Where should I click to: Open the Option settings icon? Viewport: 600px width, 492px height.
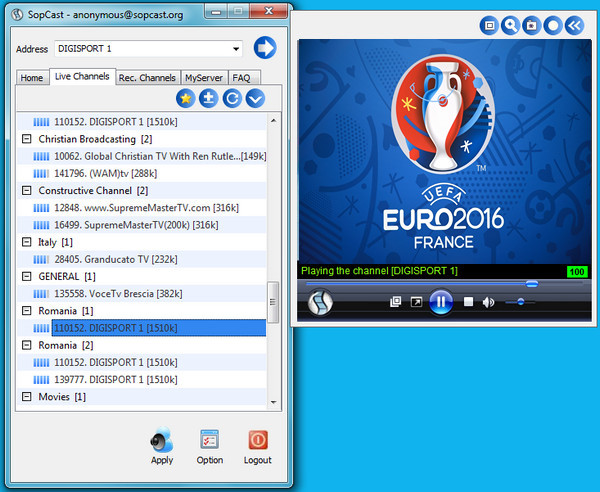(210, 440)
